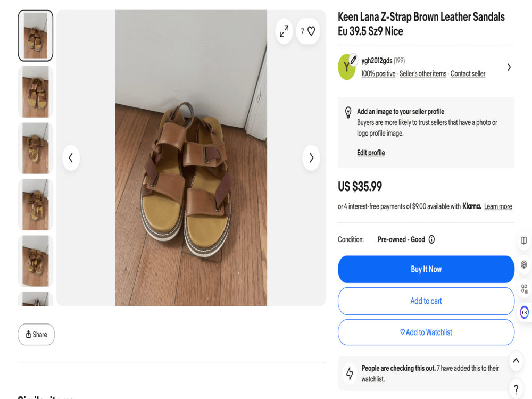The width and height of the screenshot is (532, 399).
Task: Expand seller details with the right chevron
Action: tap(509, 67)
